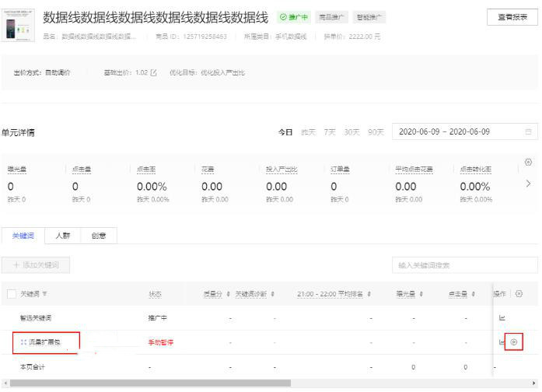Screen dimensions: 542x392
Task: Switch to the 人群 tab
Action: 62,236
